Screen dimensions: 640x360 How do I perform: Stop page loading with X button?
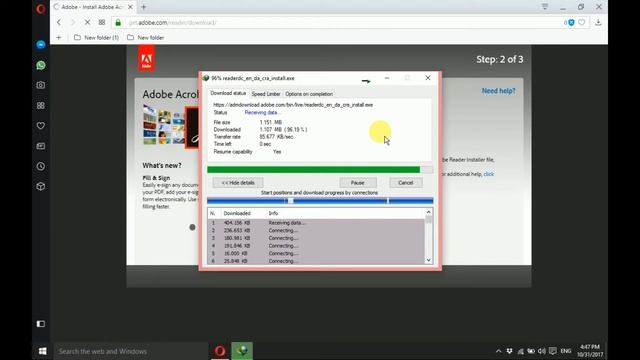click(87, 22)
